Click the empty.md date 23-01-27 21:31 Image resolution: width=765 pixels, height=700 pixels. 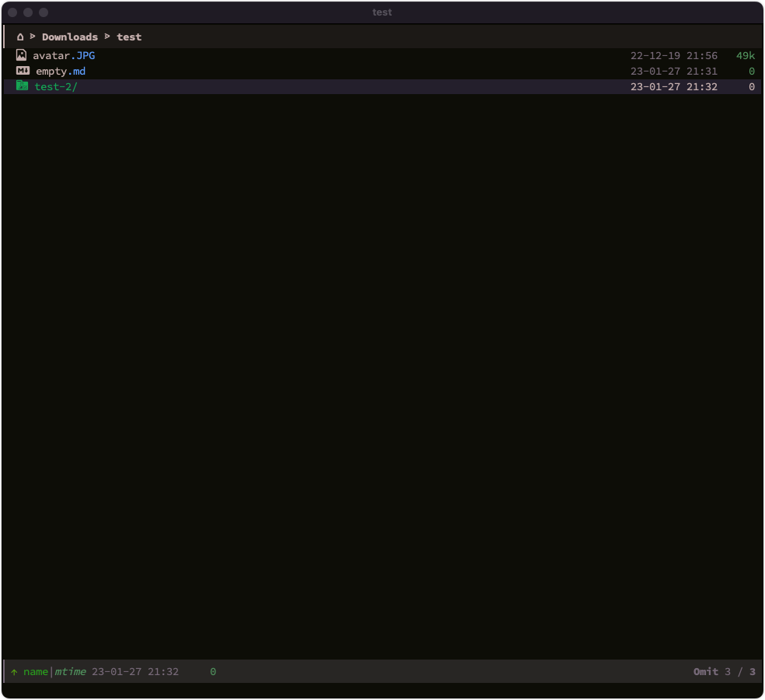pyautogui.click(x=674, y=72)
